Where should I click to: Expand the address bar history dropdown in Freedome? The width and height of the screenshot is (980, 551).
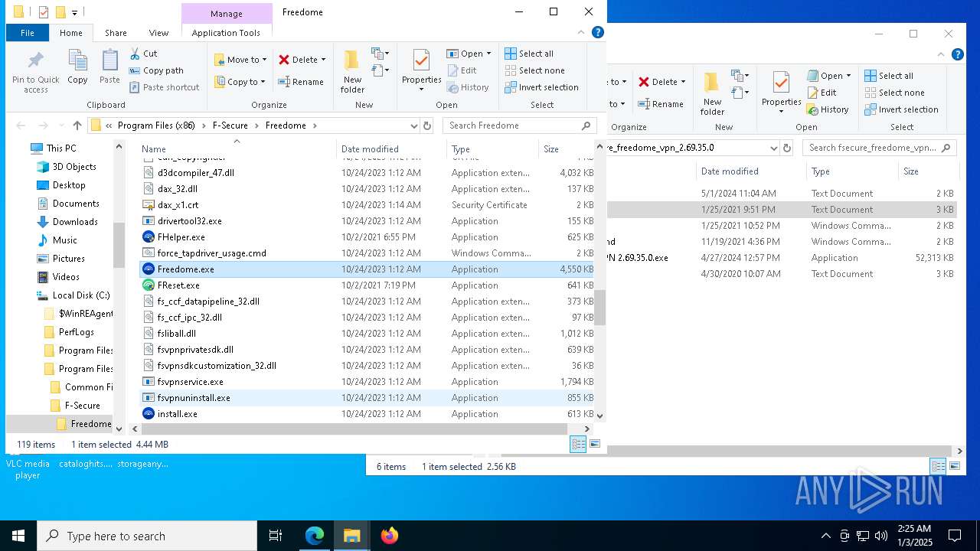pos(414,126)
